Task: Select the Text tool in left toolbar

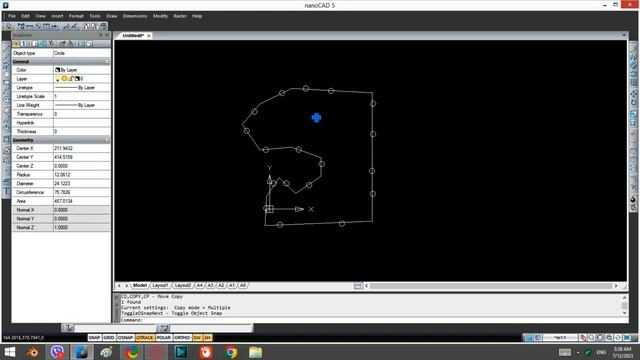Action: pyautogui.click(x=6, y=191)
